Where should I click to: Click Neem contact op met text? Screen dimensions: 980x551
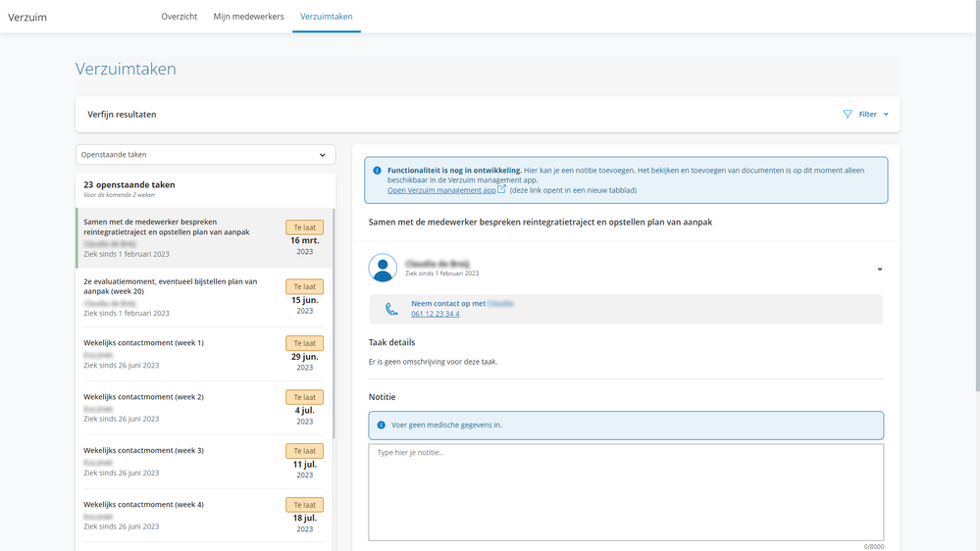point(448,304)
